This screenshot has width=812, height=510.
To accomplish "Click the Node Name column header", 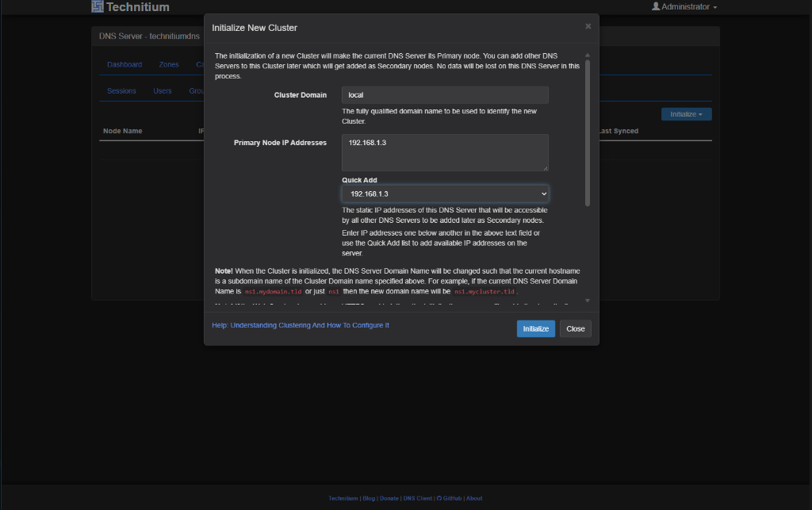I will click(x=123, y=131).
